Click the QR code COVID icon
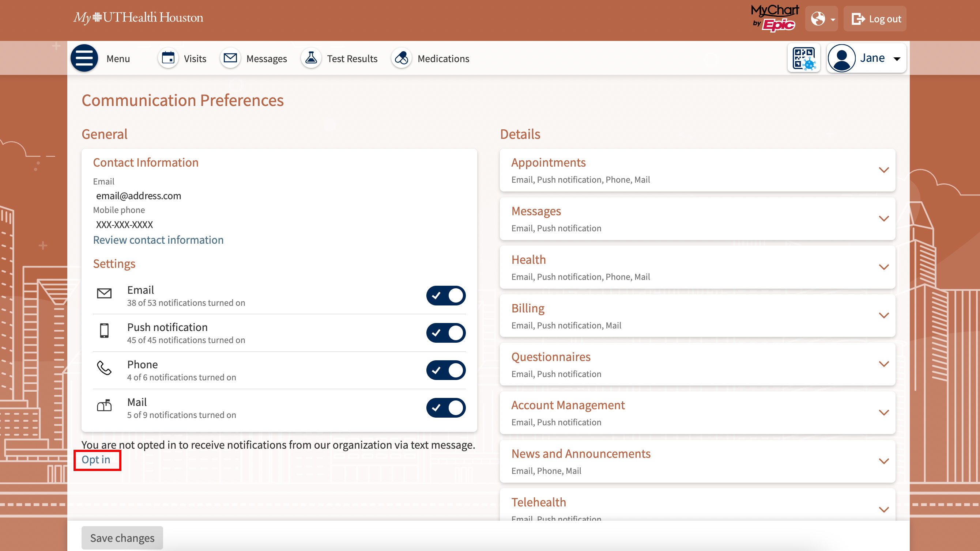The image size is (980, 551). pos(803,58)
